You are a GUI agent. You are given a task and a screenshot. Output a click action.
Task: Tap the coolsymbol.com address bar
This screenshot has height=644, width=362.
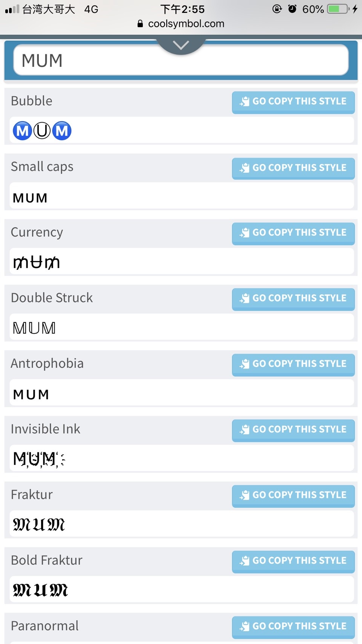tap(181, 24)
